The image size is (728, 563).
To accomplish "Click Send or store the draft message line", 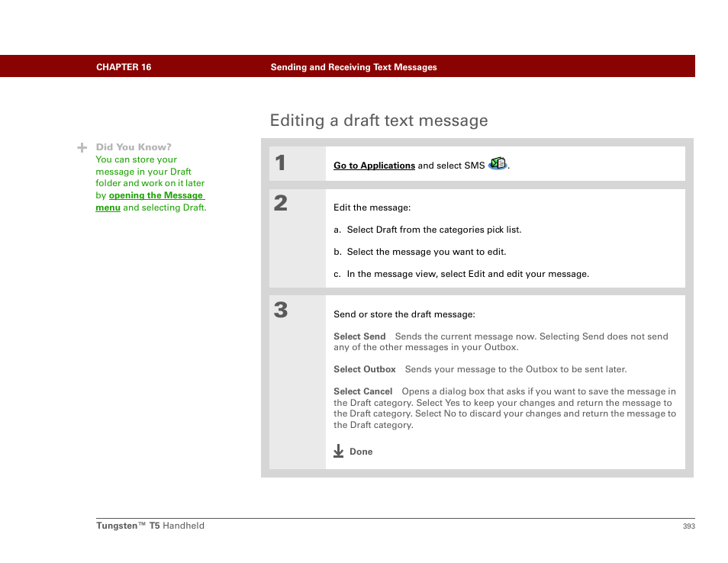I will [404, 315].
